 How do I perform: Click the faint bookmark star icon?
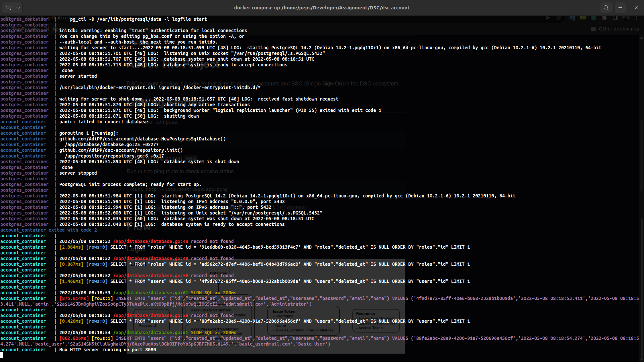tap(559, 18)
